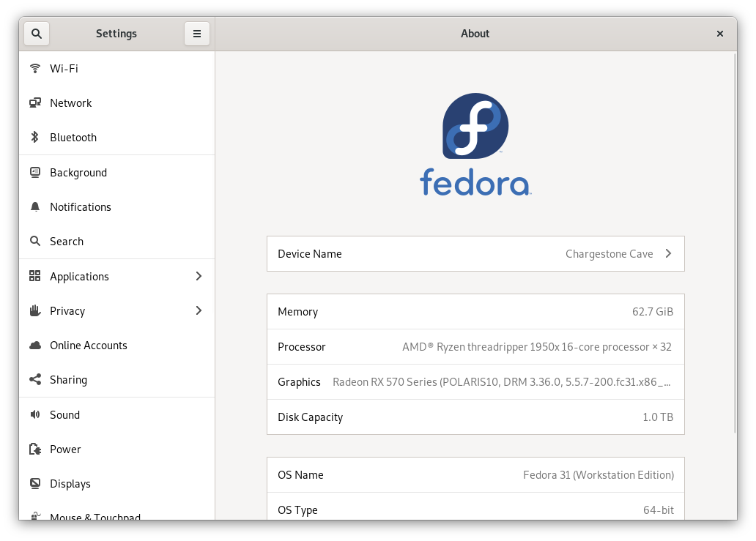This screenshot has width=756, height=541.
Task: Click the Privacy hand icon
Action: coord(34,310)
